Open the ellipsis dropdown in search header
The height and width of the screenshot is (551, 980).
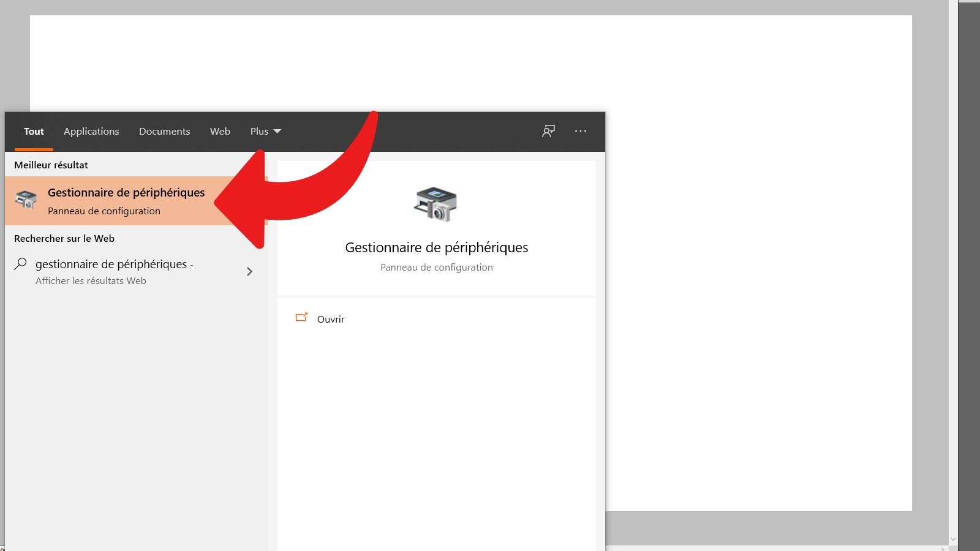pyautogui.click(x=580, y=131)
